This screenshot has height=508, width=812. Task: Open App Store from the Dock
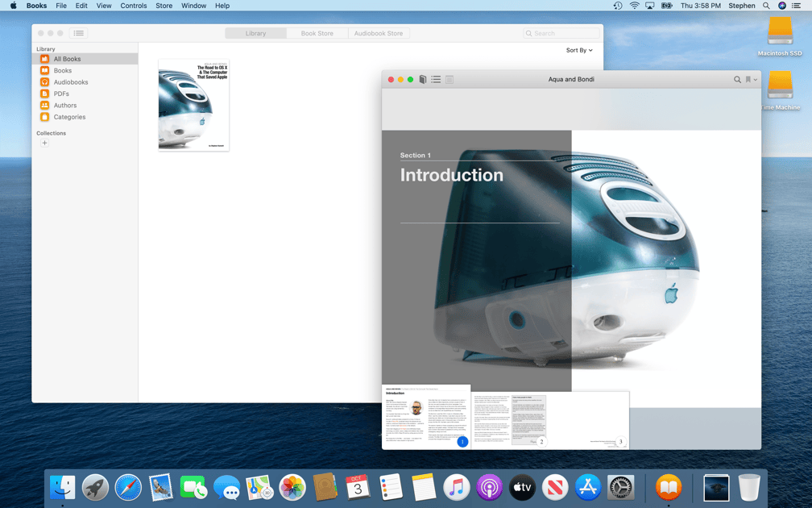(x=588, y=488)
